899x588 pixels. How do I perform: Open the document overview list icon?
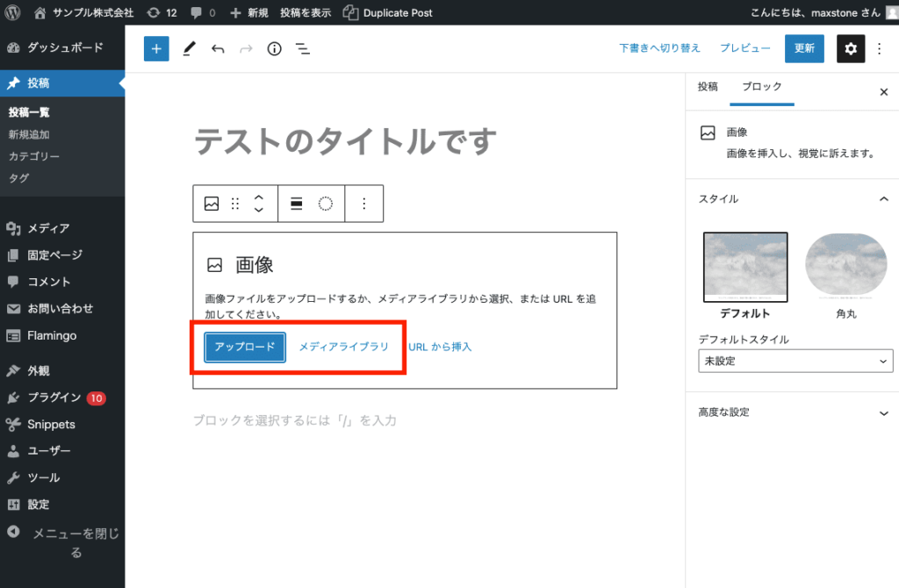(303, 49)
